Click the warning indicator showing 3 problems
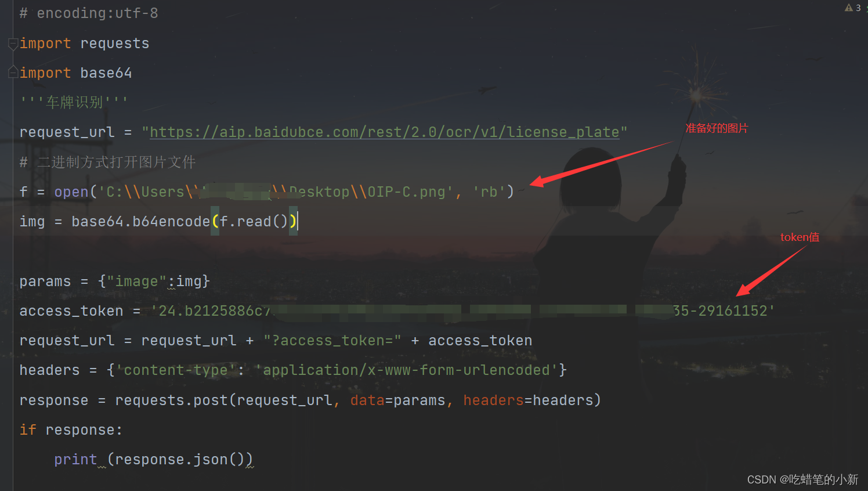 pos(853,8)
